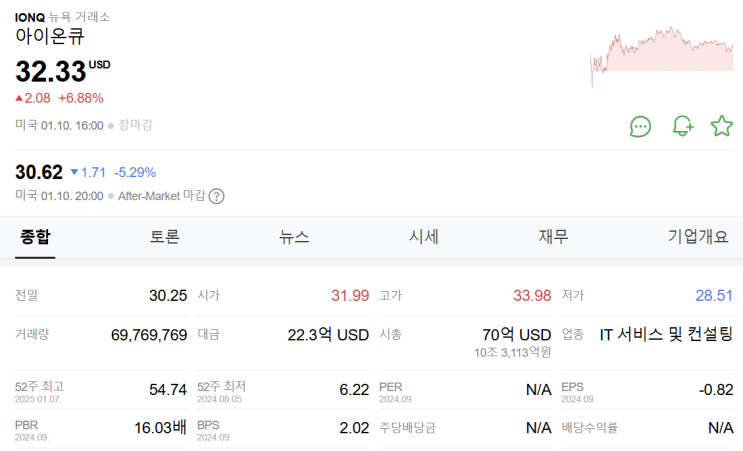Click the IONQ ticker symbol label

(x=29, y=16)
